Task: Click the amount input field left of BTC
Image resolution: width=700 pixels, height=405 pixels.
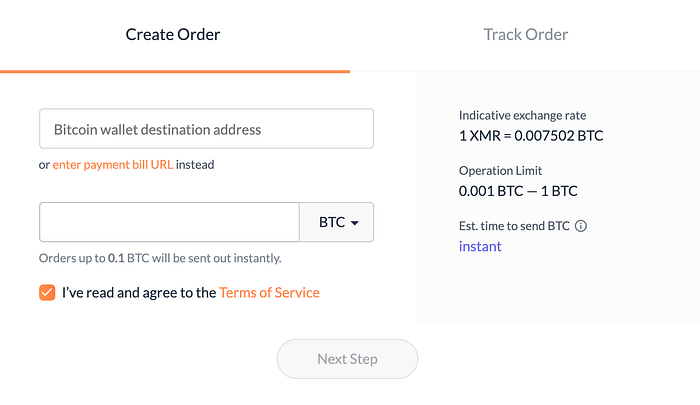Action: 169,222
